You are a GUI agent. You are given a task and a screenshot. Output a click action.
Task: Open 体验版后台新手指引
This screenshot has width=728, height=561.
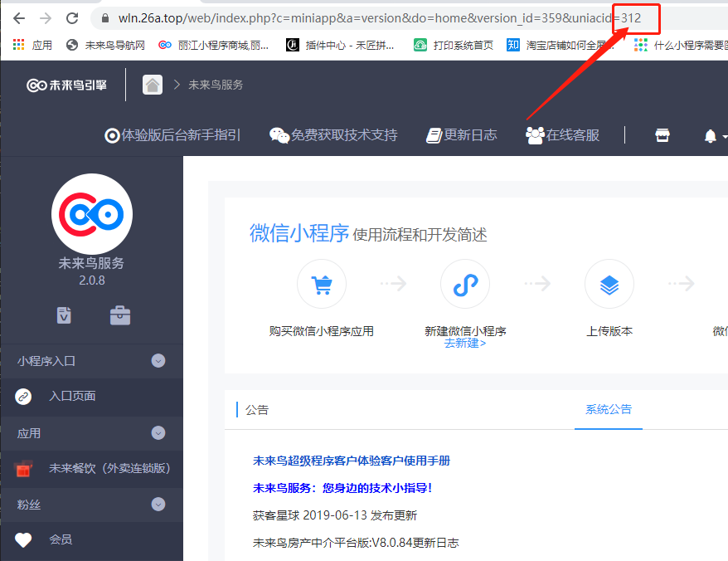(172, 135)
